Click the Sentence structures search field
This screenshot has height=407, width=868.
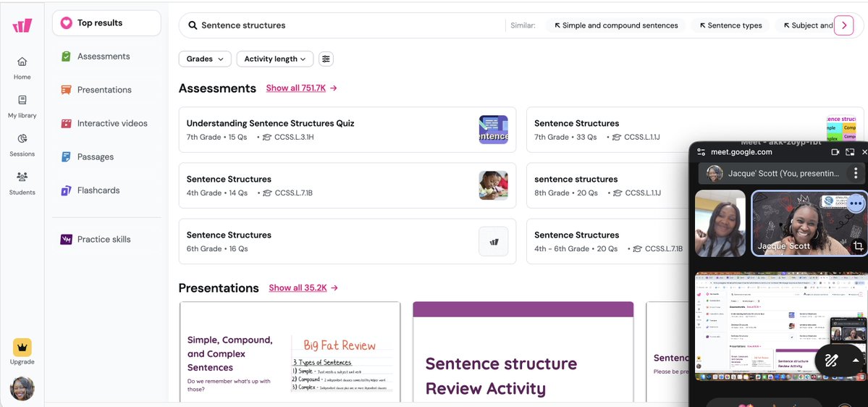click(343, 25)
